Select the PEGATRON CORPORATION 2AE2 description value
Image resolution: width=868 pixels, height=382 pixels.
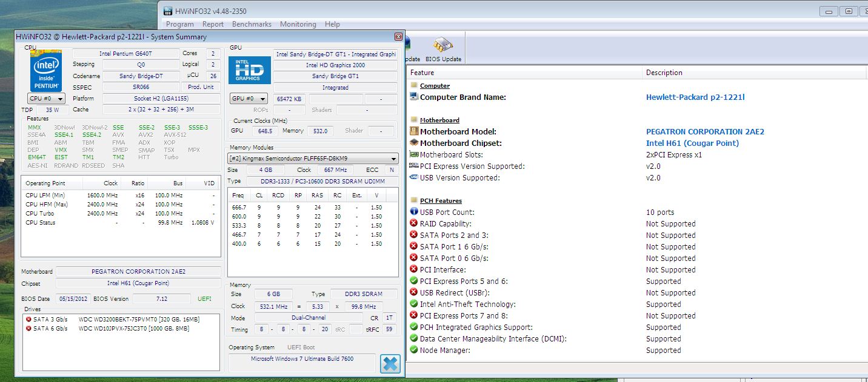point(705,131)
